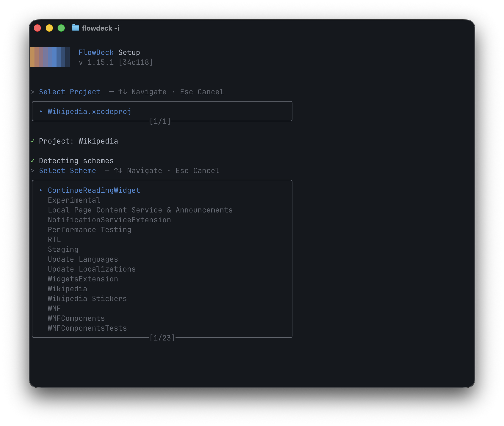Click the folder icon in the title bar
This screenshot has width=504, height=426.
[75, 28]
